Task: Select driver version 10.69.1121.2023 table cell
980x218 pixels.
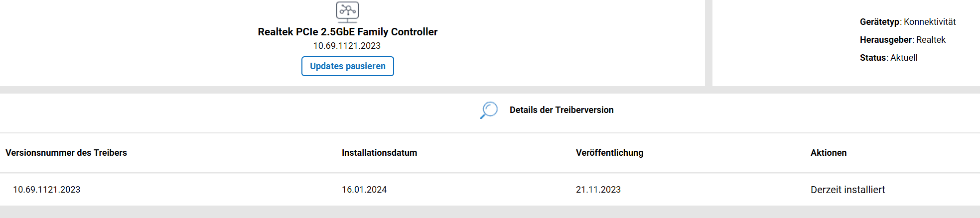Action: click(x=47, y=190)
